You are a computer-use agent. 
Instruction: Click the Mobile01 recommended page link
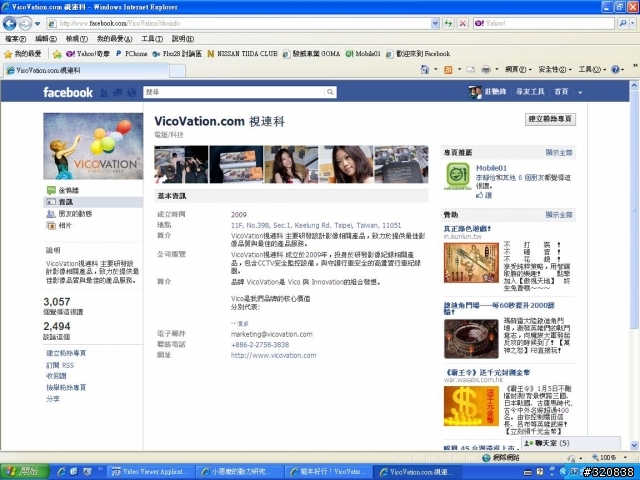click(491, 168)
